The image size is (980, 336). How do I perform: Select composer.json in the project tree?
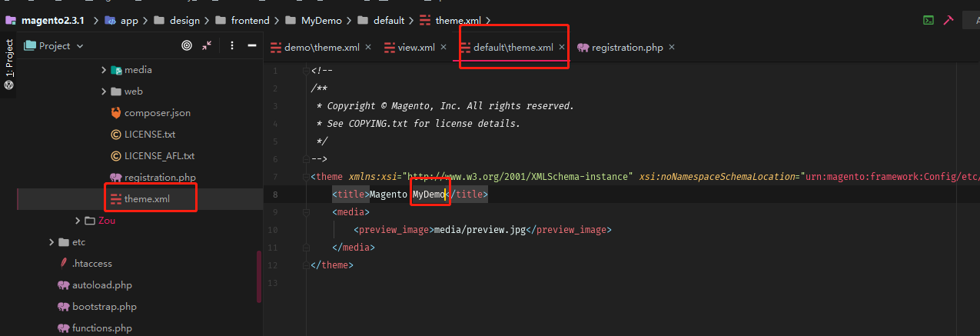point(157,113)
